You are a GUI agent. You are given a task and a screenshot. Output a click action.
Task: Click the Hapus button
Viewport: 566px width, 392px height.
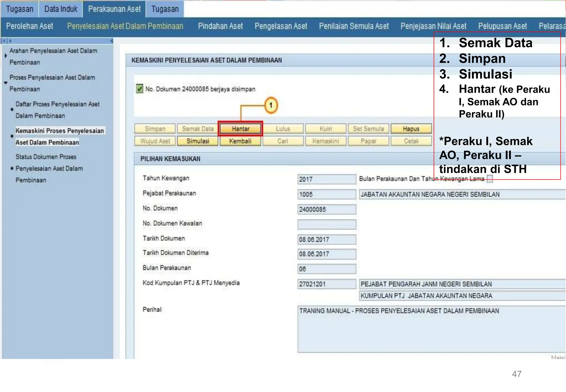pyautogui.click(x=411, y=129)
